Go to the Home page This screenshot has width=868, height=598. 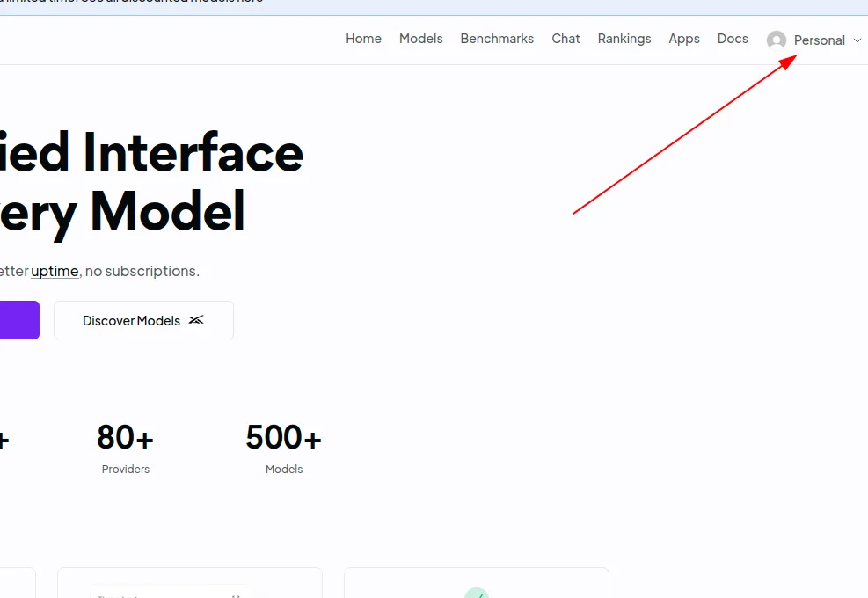(364, 39)
